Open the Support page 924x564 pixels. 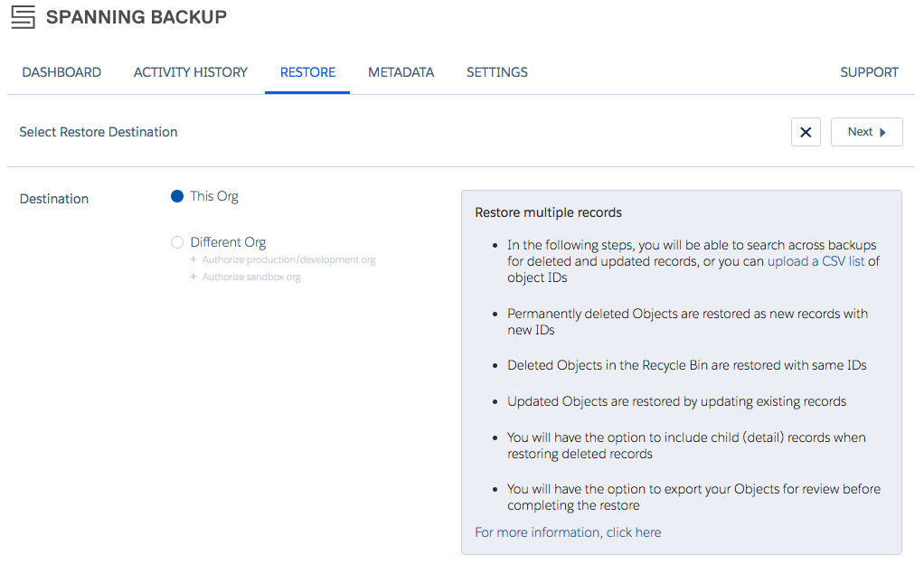click(x=869, y=72)
